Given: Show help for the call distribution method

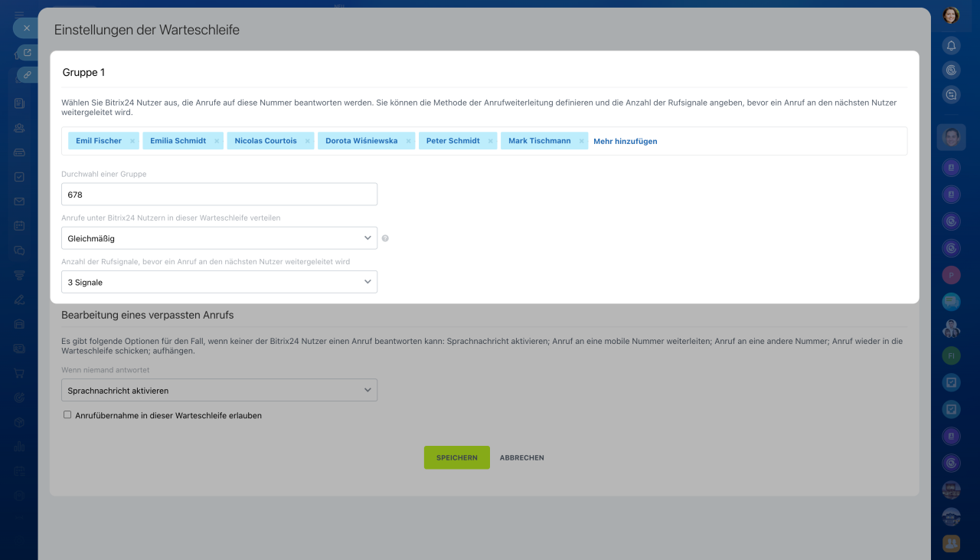Looking at the screenshot, I should (x=385, y=238).
